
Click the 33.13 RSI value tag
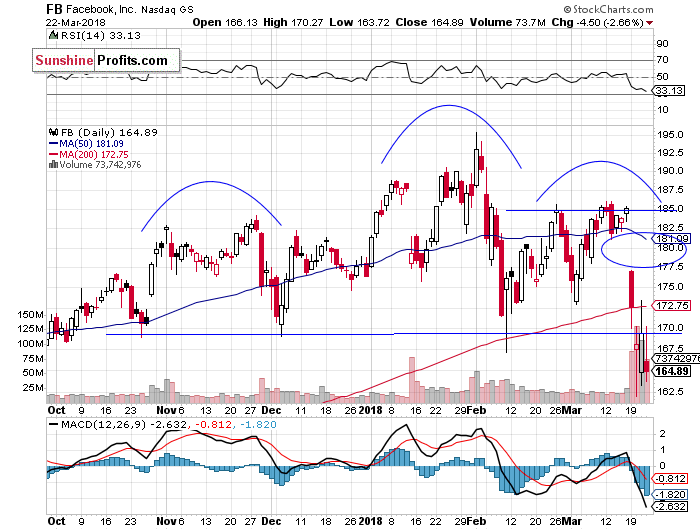pyautogui.click(x=669, y=91)
